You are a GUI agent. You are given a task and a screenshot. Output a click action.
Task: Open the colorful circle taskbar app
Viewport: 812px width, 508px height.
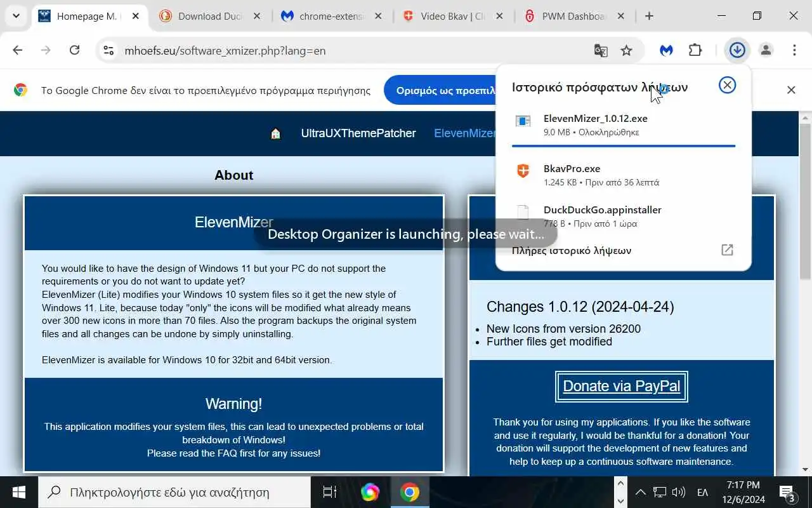coord(370,492)
